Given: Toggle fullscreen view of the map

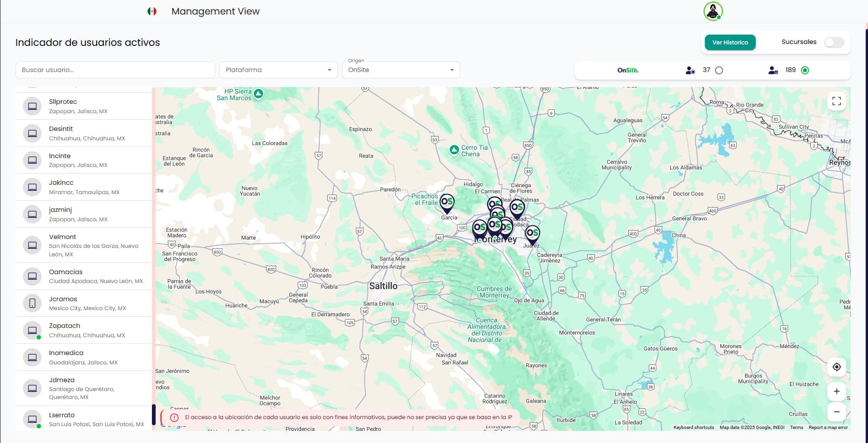Looking at the screenshot, I should point(837,101).
